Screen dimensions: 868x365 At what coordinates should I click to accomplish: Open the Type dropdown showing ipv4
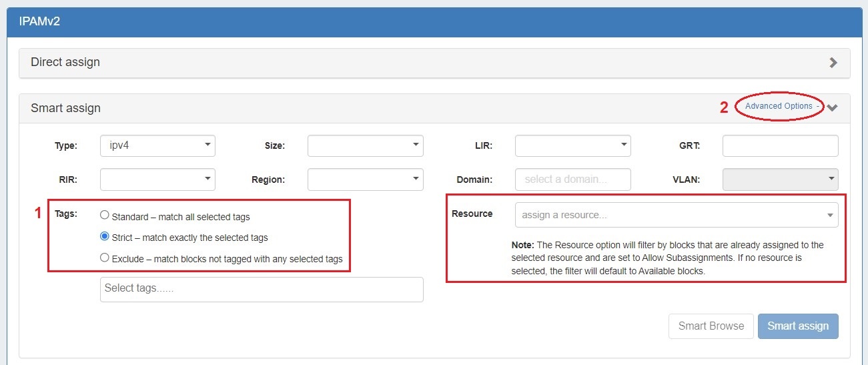coord(157,145)
